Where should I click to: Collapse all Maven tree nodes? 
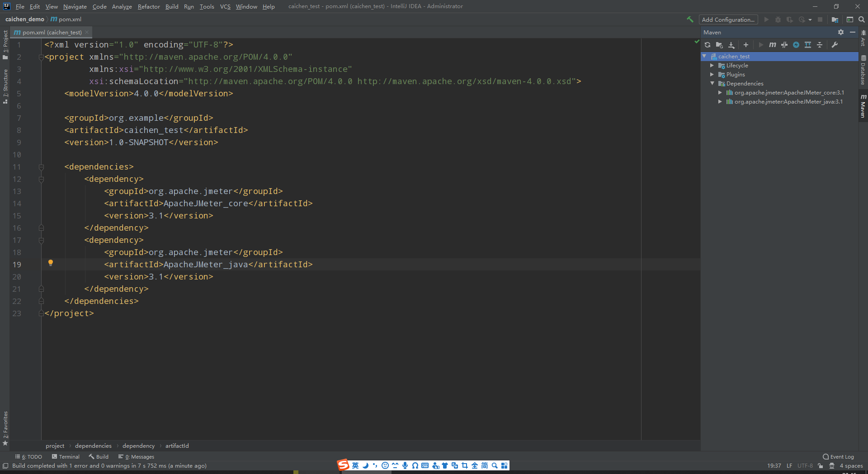[x=820, y=45]
